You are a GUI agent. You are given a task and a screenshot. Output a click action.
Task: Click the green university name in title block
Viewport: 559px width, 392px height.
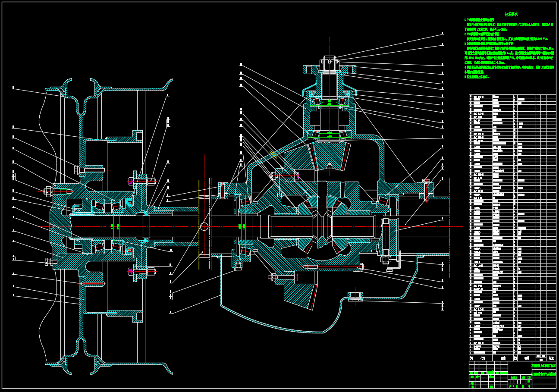pyautogui.click(x=543, y=365)
